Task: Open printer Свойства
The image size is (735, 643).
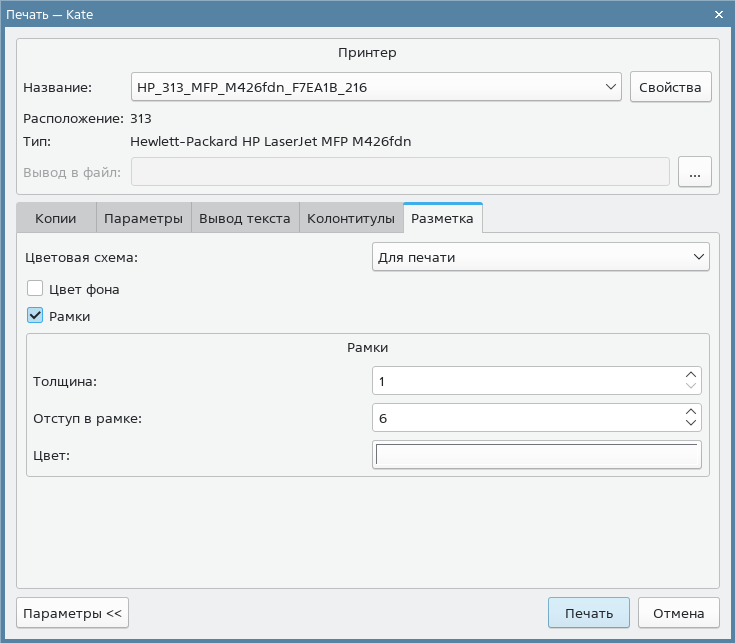Action: (670, 87)
